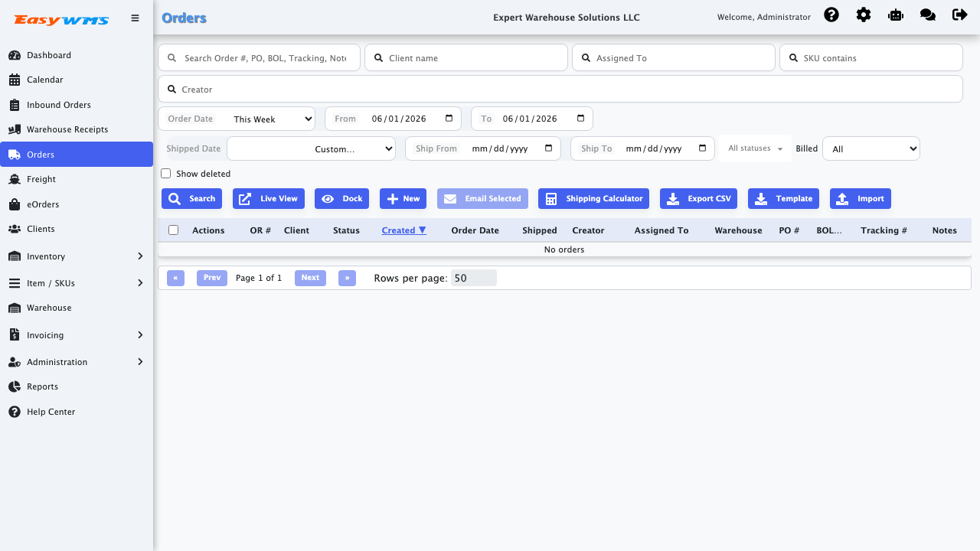Click Email Selected button

(x=482, y=199)
